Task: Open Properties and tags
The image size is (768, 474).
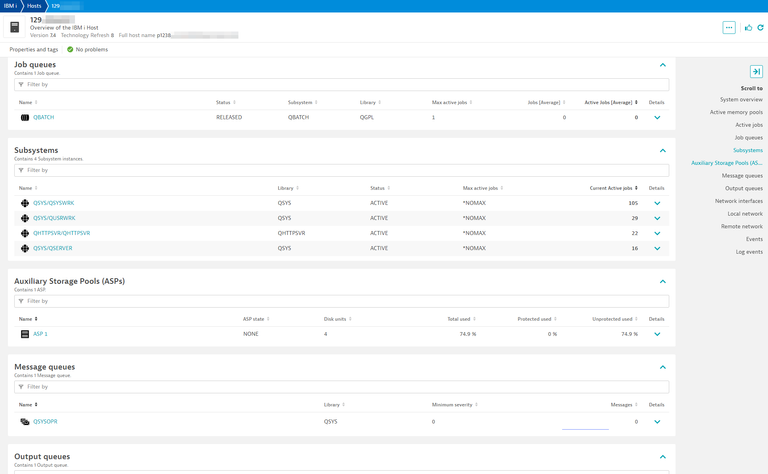Action: pos(34,49)
